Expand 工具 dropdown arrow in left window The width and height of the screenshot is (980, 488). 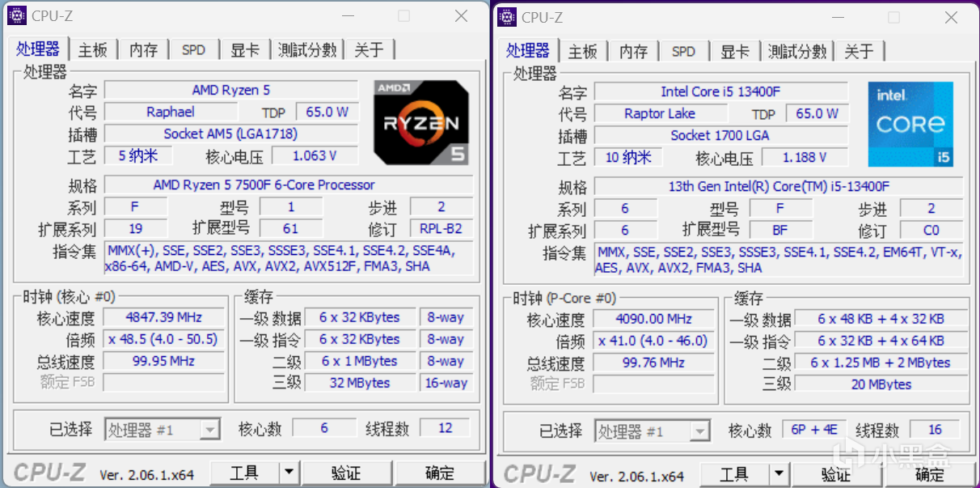tap(289, 473)
